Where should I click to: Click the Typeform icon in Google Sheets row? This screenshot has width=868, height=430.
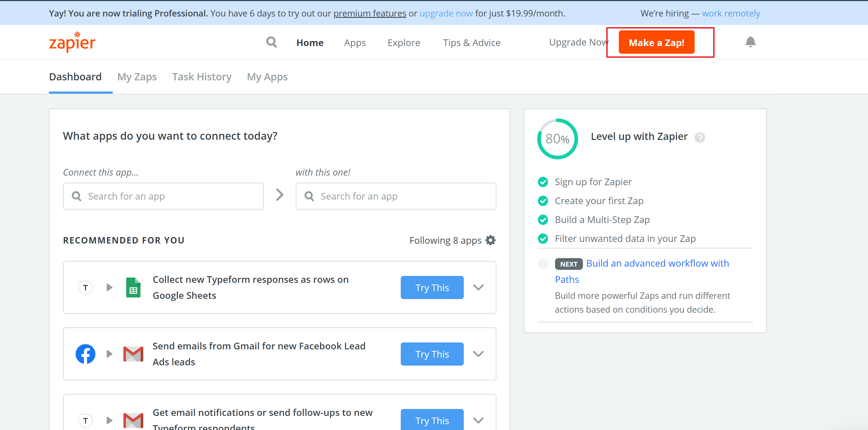tap(85, 287)
